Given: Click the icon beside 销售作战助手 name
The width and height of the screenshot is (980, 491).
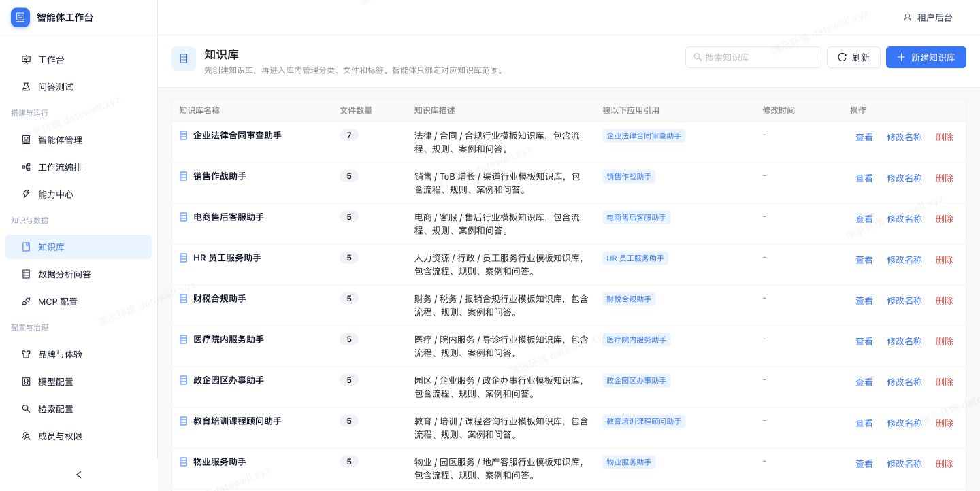Looking at the screenshot, I should (x=183, y=176).
